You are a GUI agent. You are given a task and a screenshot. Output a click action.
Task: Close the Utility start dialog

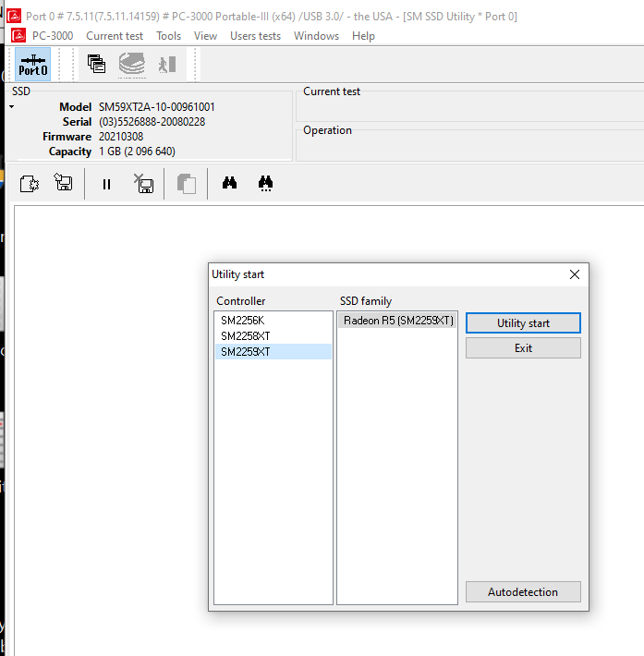tap(575, 274)
